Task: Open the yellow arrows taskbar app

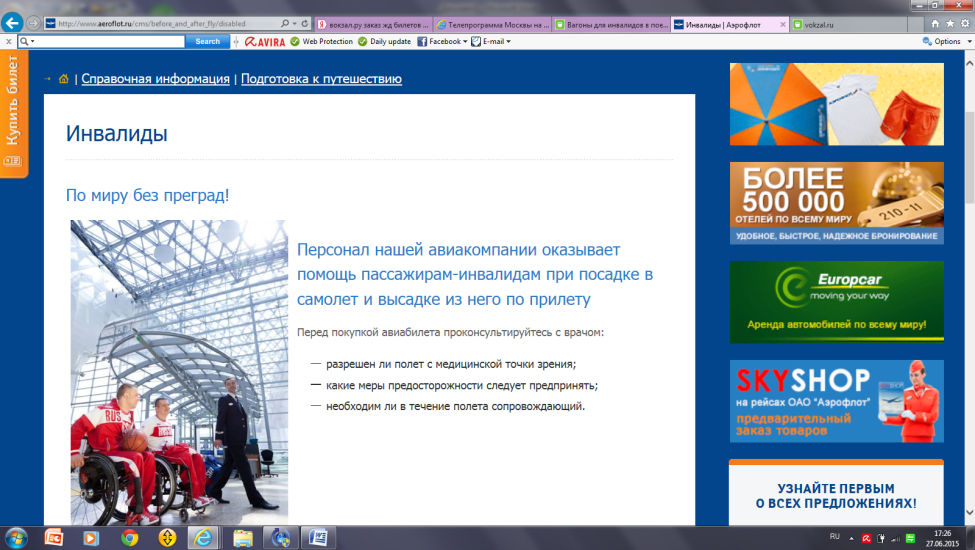Action: tap(167, 538)
